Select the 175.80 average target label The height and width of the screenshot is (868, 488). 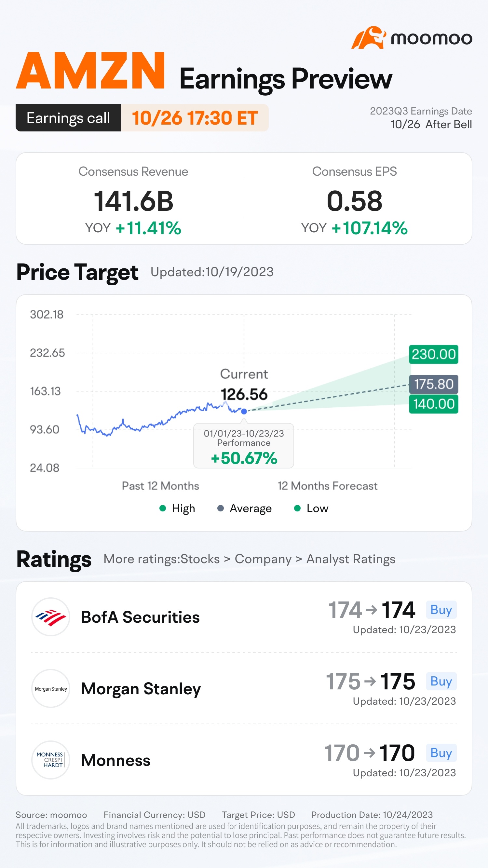tap(433, 384)
